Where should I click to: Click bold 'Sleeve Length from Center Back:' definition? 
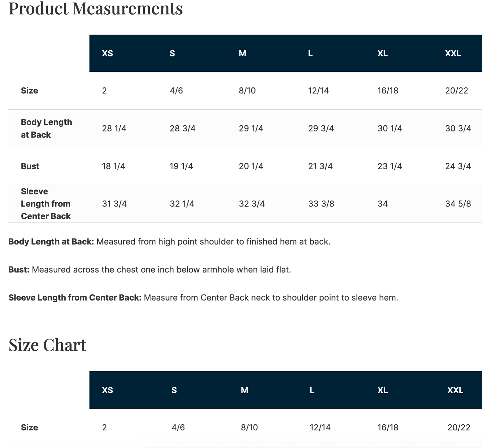tap(75, 298)
